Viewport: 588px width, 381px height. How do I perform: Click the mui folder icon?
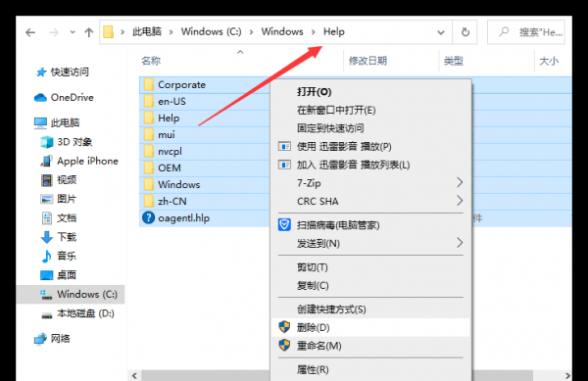(149, 134)
